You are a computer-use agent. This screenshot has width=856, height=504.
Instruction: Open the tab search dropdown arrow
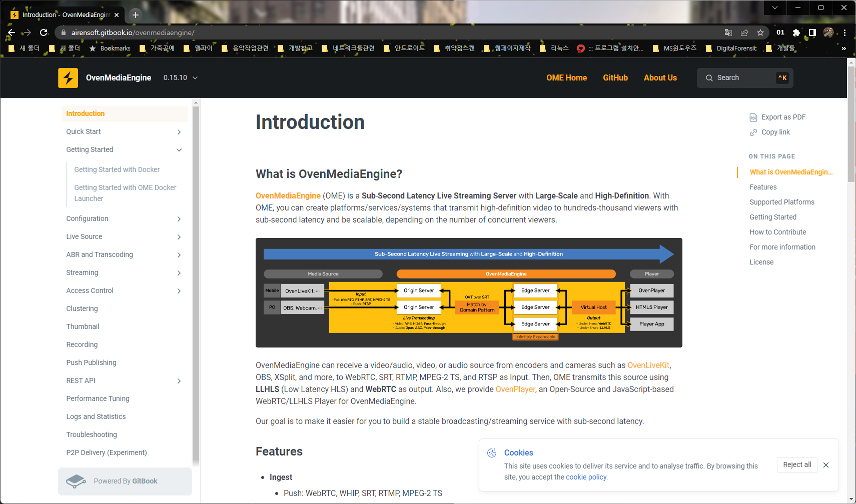[x=775, y=7]
